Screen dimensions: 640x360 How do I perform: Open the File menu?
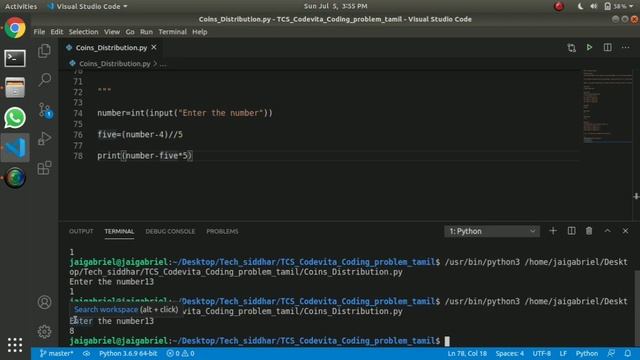[39, 32]
